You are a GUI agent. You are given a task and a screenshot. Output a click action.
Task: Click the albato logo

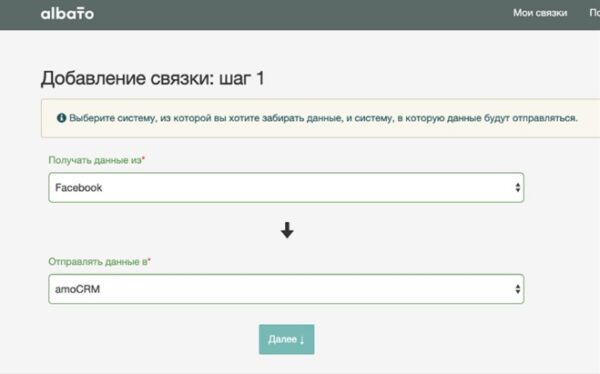tap(67, 14)
